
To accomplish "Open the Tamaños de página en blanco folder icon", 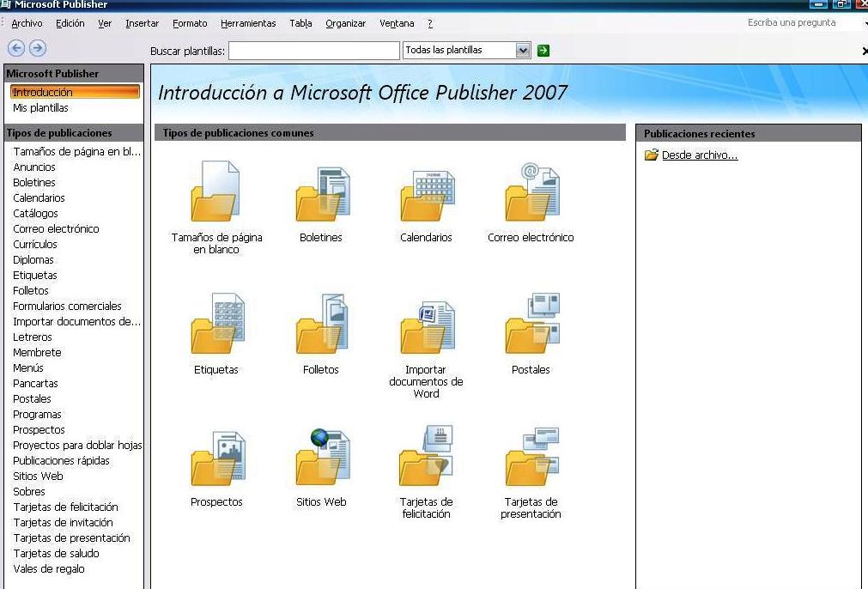I will [x=215, y=191].
